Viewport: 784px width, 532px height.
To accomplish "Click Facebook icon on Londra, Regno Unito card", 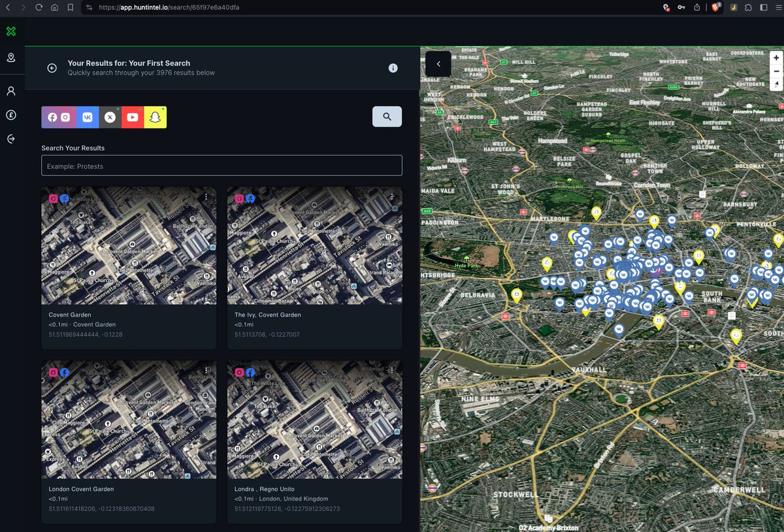I will pos(250,373).
